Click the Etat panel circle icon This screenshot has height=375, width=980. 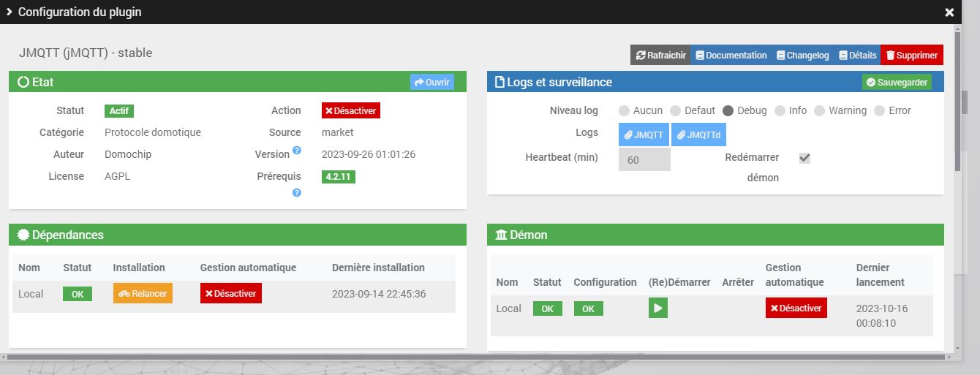point(23,82)
